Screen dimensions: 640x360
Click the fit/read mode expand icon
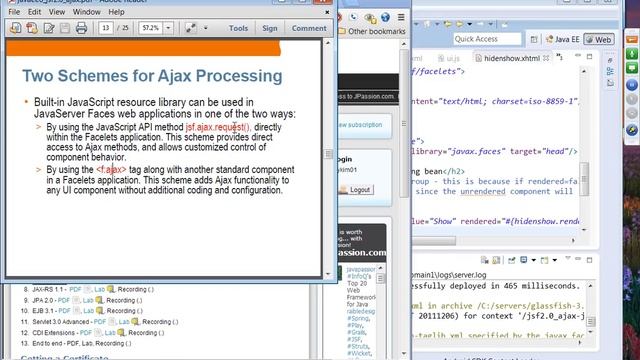[x=190, y=28]
